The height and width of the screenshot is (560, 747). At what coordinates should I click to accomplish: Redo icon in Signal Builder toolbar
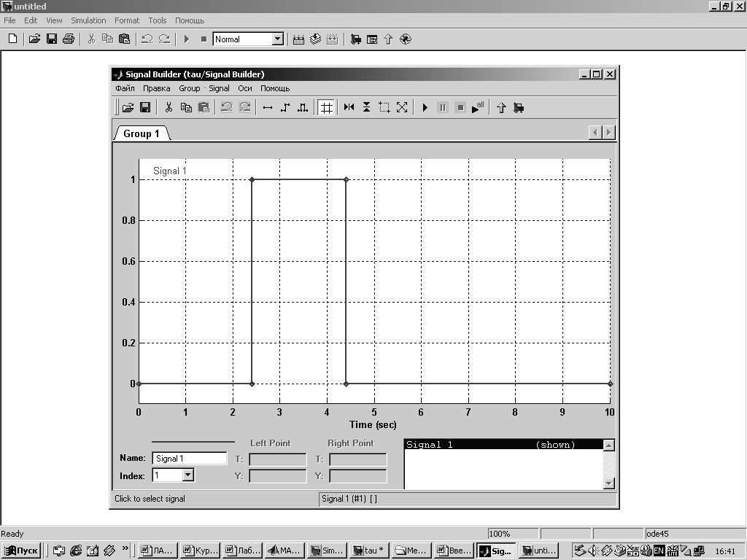tap(244, 108)
